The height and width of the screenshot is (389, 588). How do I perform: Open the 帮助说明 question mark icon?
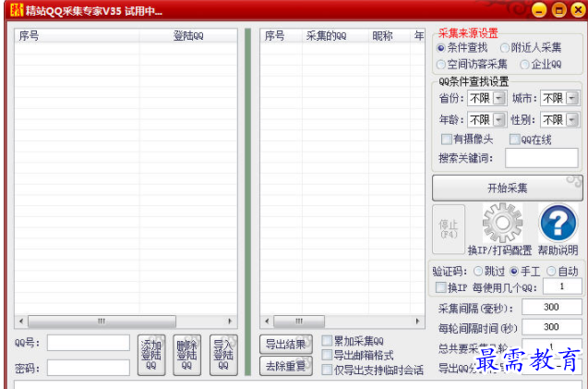558,223
